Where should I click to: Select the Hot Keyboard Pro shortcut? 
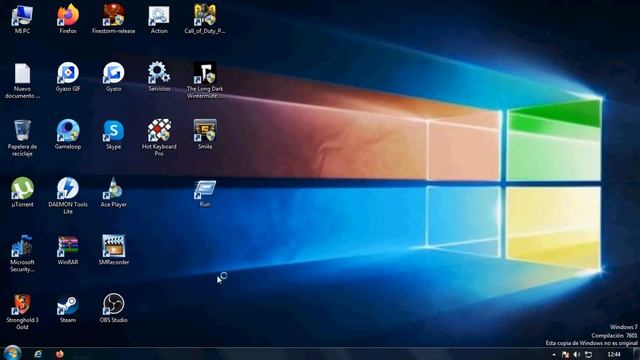[159, 138]
